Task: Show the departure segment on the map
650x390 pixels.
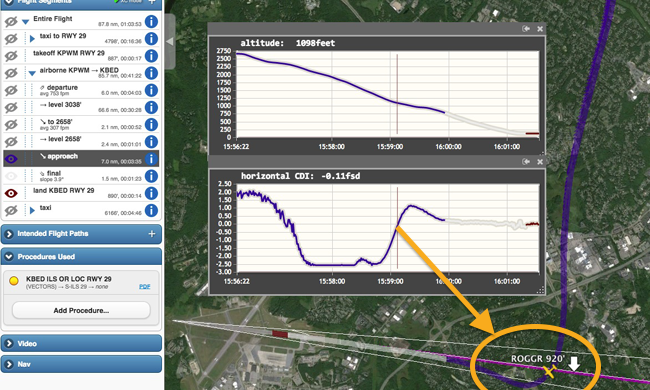Action: pos(11,90)
